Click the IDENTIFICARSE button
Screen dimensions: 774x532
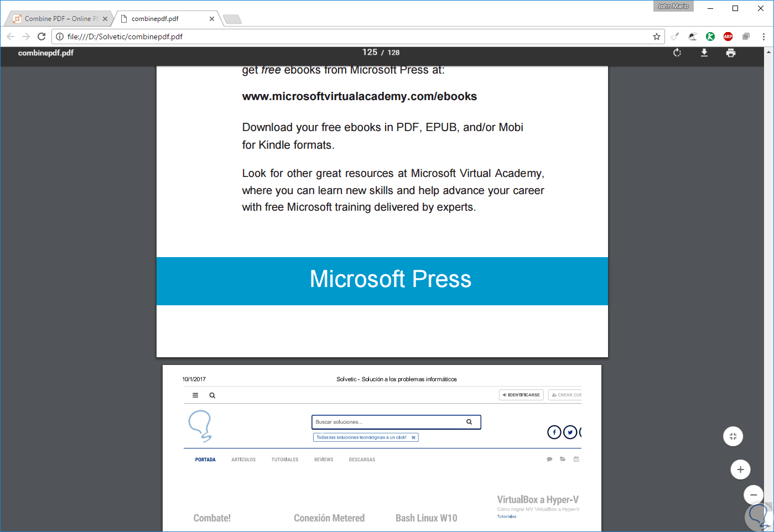(x=522, y=395)
